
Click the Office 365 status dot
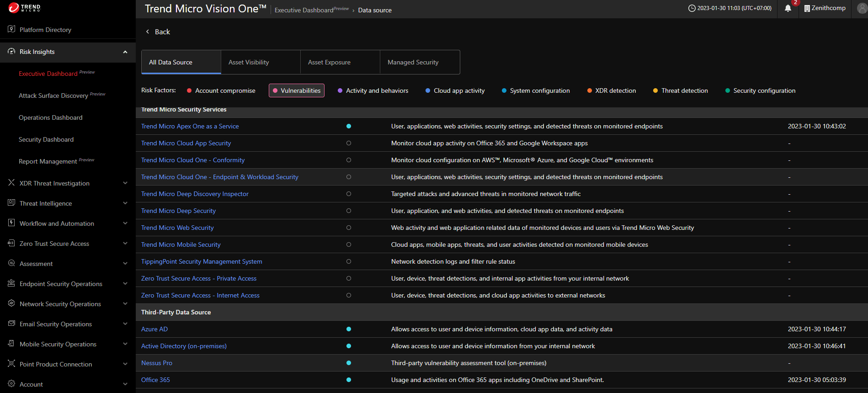click(349, 380)
